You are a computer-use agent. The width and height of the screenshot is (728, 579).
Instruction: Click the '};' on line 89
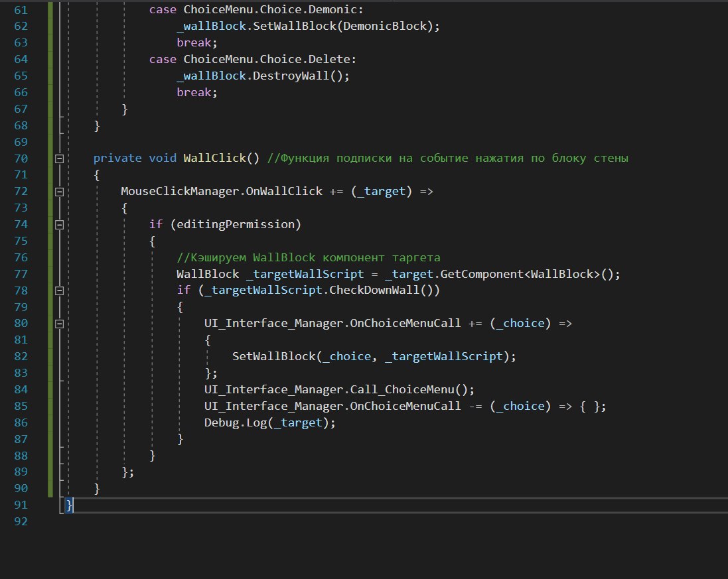[x=127, y=472]
